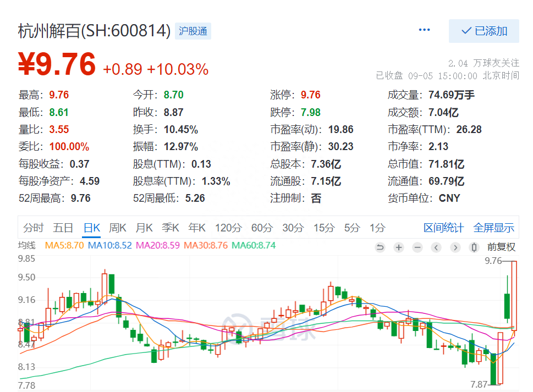The height and width of the screenshot is (392, 533).
Task: Click the chart reset/undo arrow icon
Action: 380,247
